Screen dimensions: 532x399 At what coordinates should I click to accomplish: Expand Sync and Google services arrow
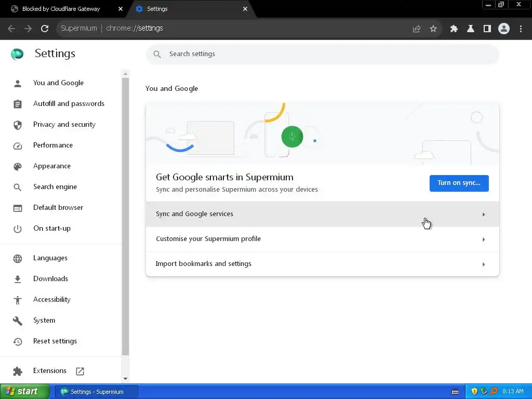[x=484, y=215]
